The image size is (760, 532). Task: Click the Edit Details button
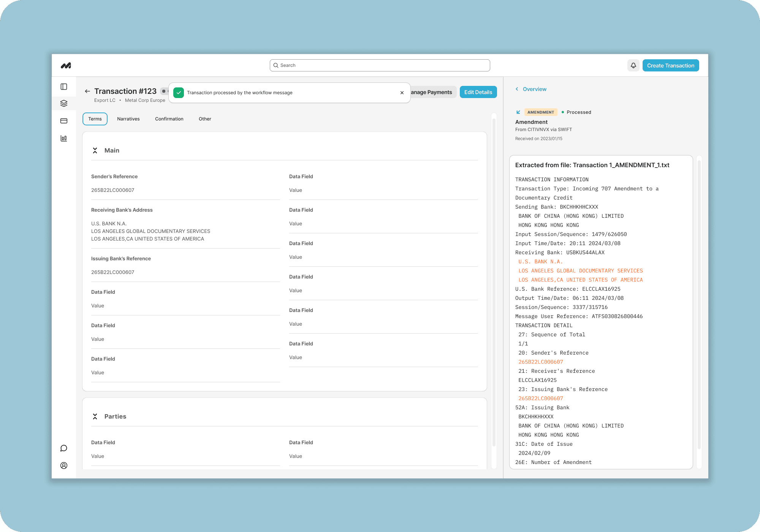point(478,92)
